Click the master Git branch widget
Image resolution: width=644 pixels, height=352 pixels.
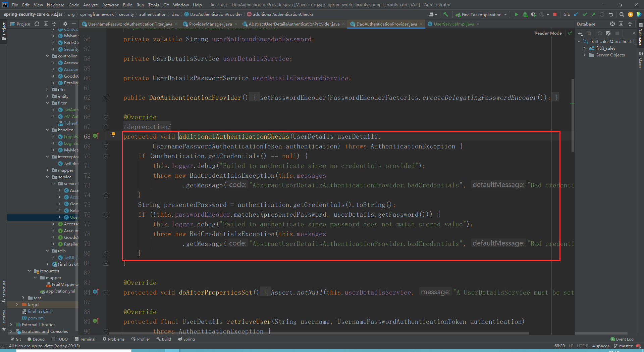pos(623,346)
